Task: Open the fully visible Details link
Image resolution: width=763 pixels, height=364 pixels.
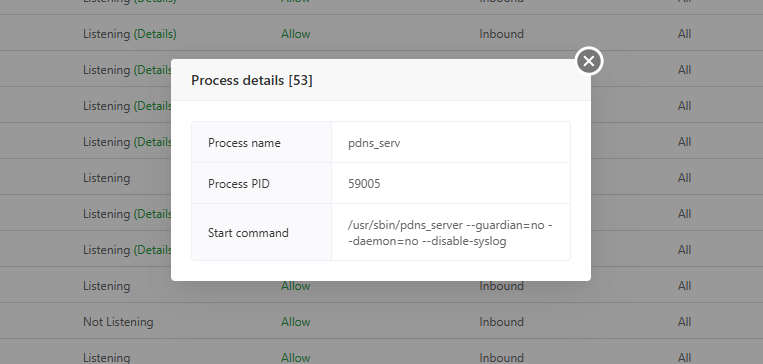Action: tap(155, 34)
